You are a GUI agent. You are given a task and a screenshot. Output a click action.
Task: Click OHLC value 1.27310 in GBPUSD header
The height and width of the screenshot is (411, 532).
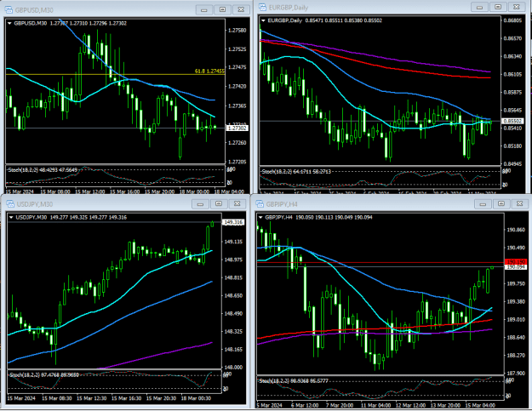[x=78, y=23]
